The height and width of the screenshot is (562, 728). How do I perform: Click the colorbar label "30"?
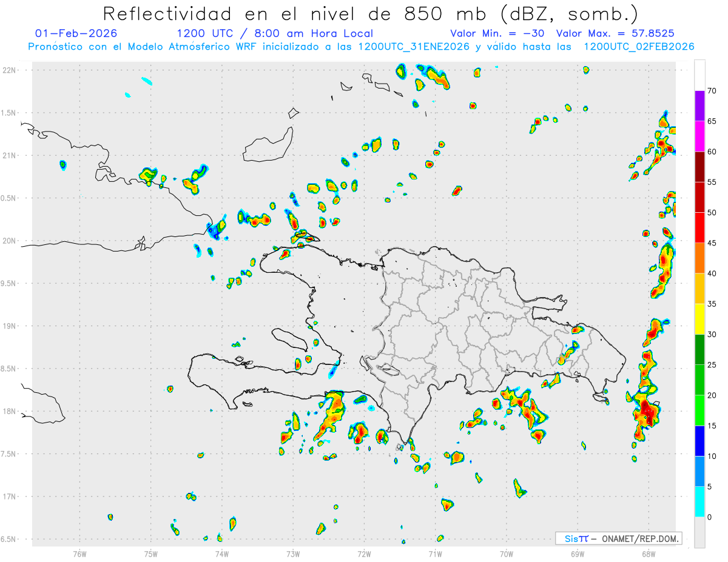coord(712,335)
